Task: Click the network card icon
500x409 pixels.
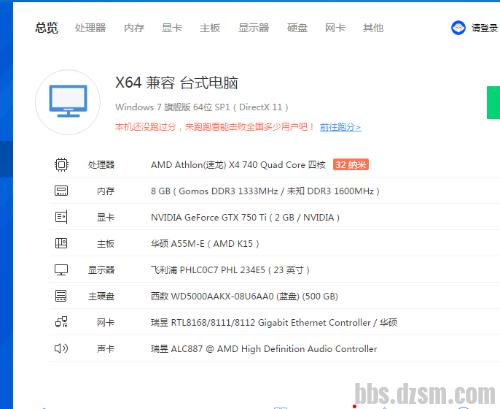Action: (61, 322)
